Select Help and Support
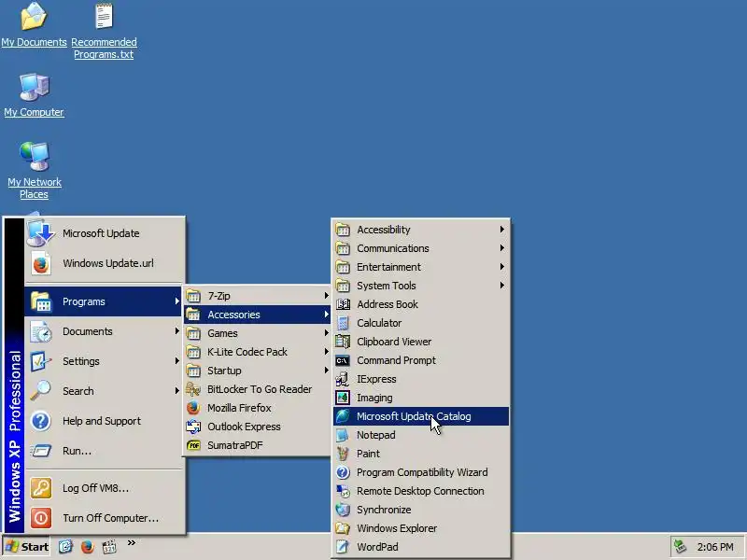 pos(104,421)
